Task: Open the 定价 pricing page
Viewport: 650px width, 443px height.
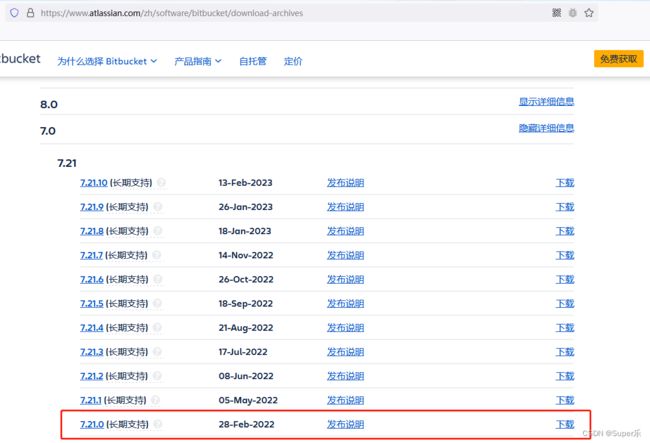Action: [293, 61]
